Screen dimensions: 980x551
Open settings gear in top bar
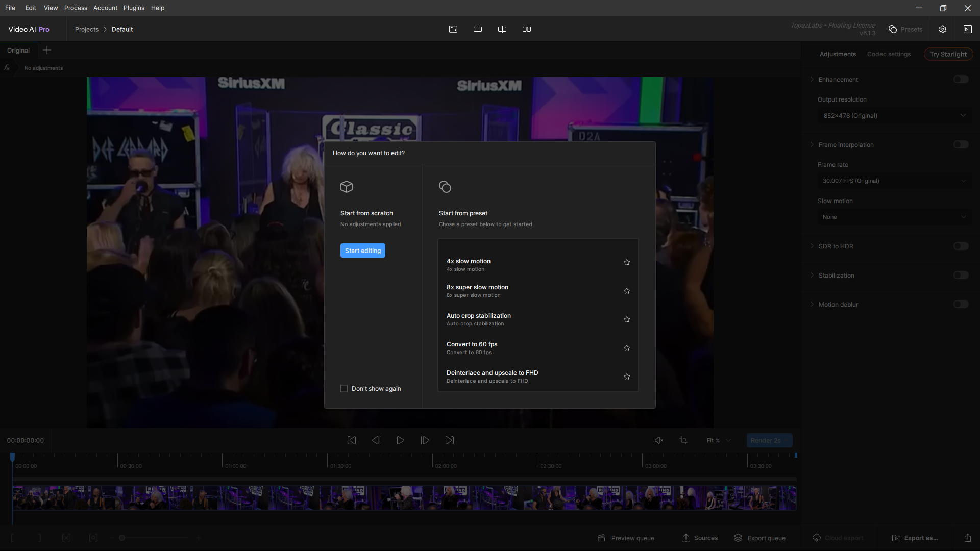coord(943,29)
